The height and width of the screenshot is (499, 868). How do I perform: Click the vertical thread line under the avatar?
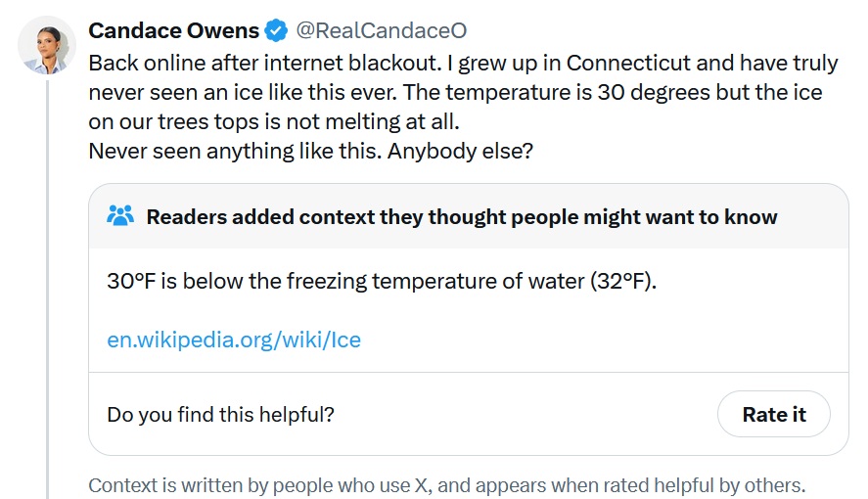[x=47, y=294]
